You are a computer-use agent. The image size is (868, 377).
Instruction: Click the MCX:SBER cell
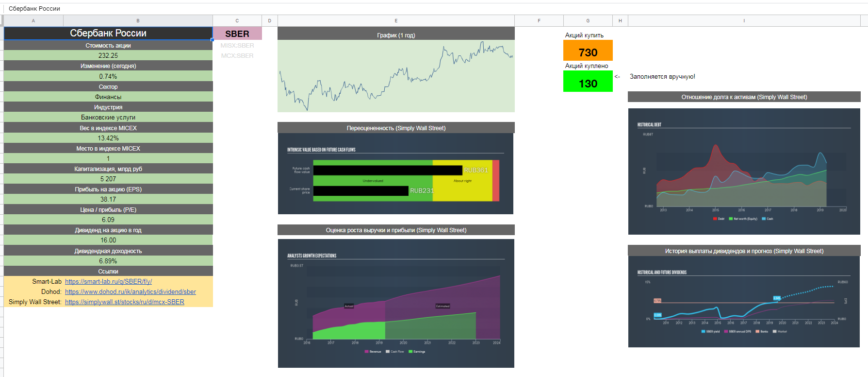[x=237, y=55]
